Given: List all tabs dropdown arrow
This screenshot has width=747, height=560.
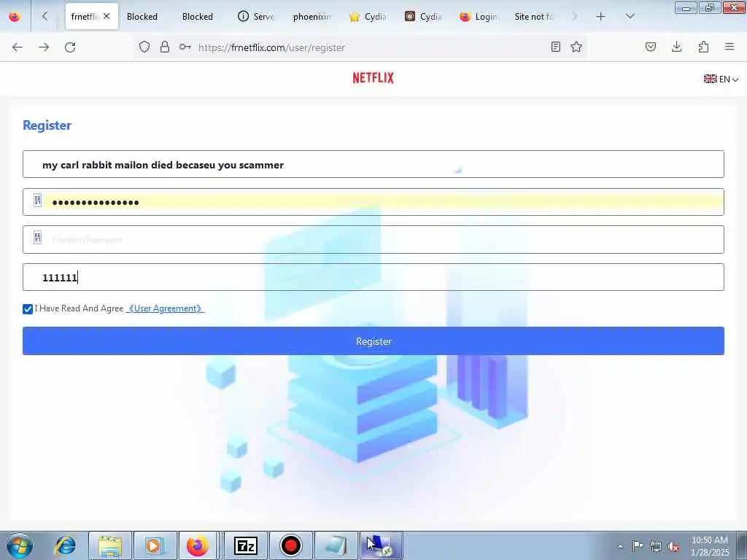Looking at the screenshot, I should pos(630,17).
